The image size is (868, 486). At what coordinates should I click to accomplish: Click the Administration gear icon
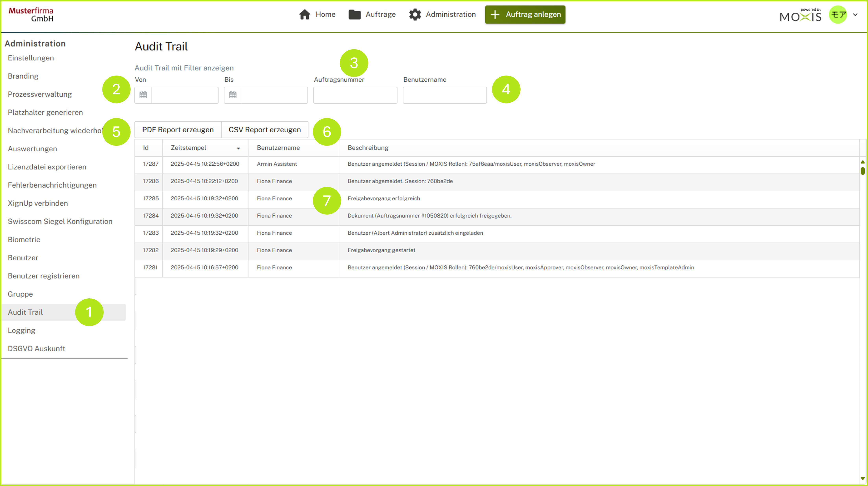pyautogui.click(x=415, y=15)
